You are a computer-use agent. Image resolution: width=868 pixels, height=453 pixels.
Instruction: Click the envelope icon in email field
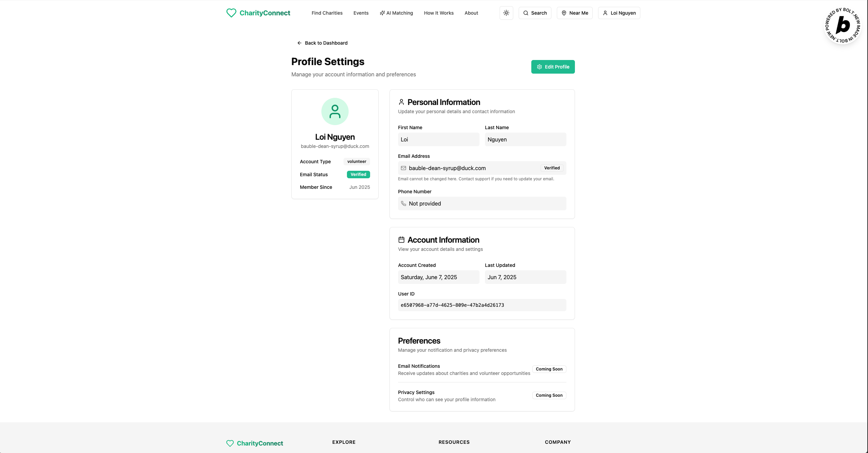pyautogui.click(x=403, y=168)
